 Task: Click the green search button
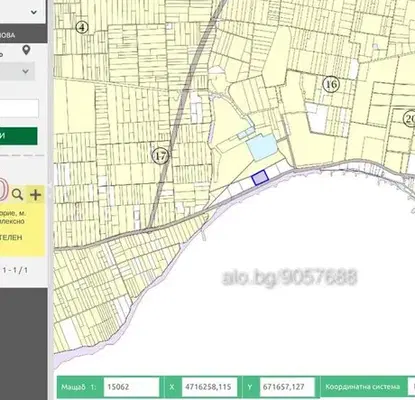19,136
